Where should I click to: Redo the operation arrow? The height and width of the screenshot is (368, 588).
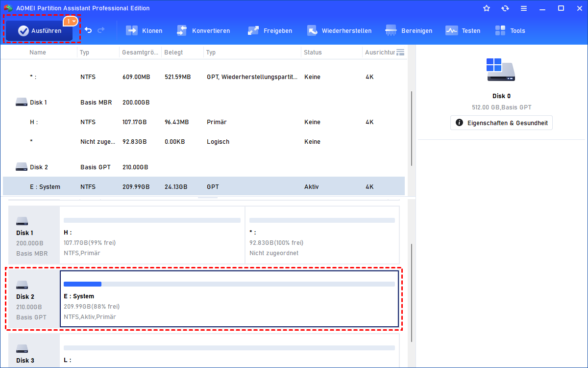coord(101,30)
